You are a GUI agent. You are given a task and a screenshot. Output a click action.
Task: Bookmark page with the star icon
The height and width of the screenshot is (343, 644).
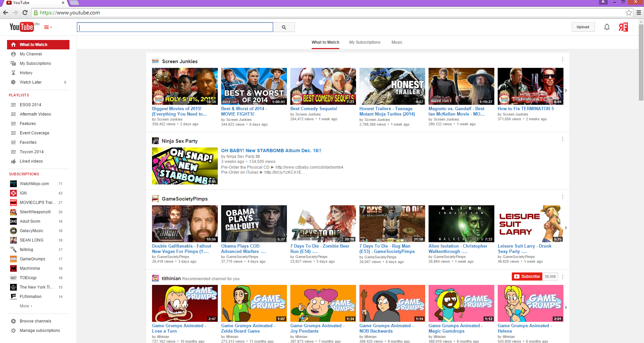point(629,13)
